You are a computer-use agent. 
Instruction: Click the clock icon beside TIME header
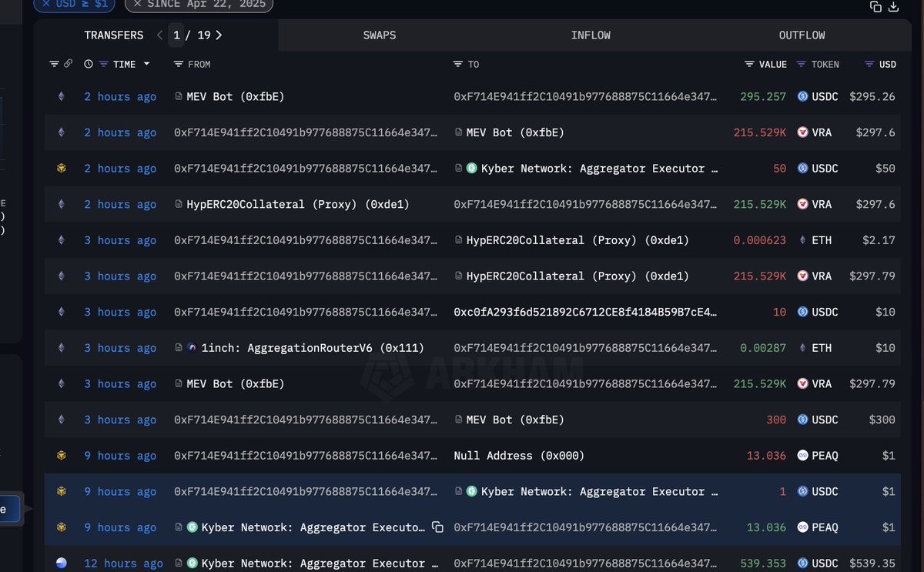coord(89,64)
